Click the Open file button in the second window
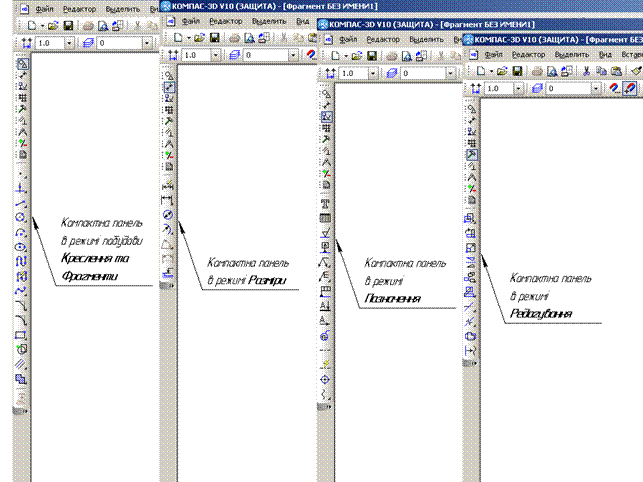Viewport: 643px width, 482px height. [x=199, y=38]
